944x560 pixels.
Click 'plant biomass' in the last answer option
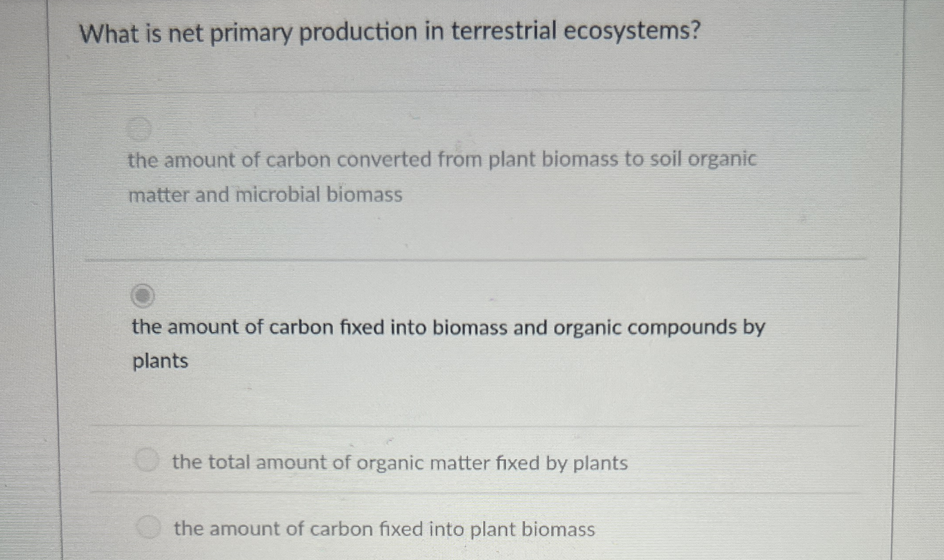pos(533,529)
